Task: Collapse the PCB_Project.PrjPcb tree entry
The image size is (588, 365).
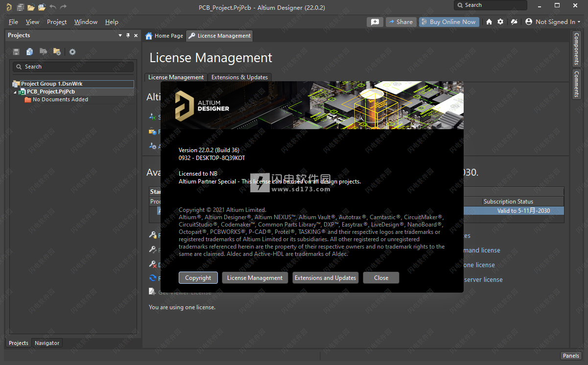Action: click(x=15, y=91)
